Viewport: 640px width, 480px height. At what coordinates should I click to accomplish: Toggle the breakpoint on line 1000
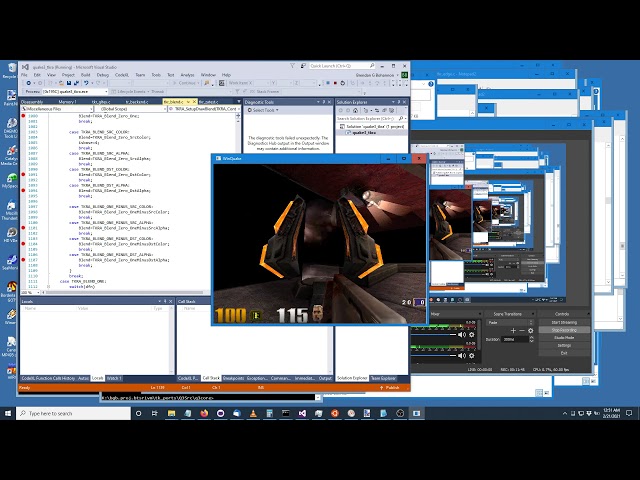pos(23,116)
